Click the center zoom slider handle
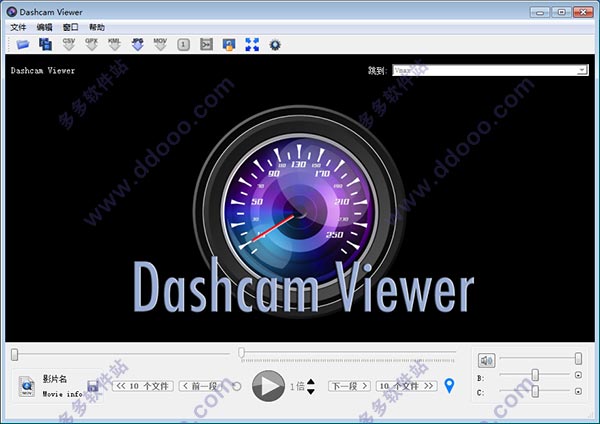 click(x=241, y=352)
